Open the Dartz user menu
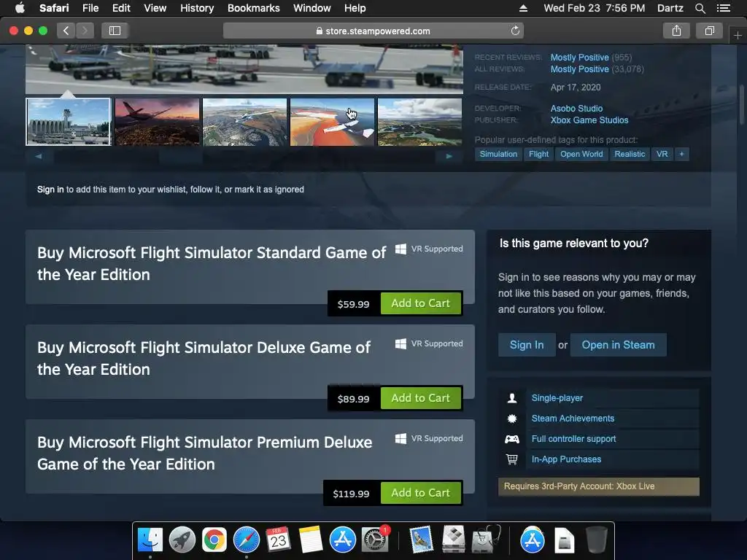747x560 pixels. pos(670,8)
